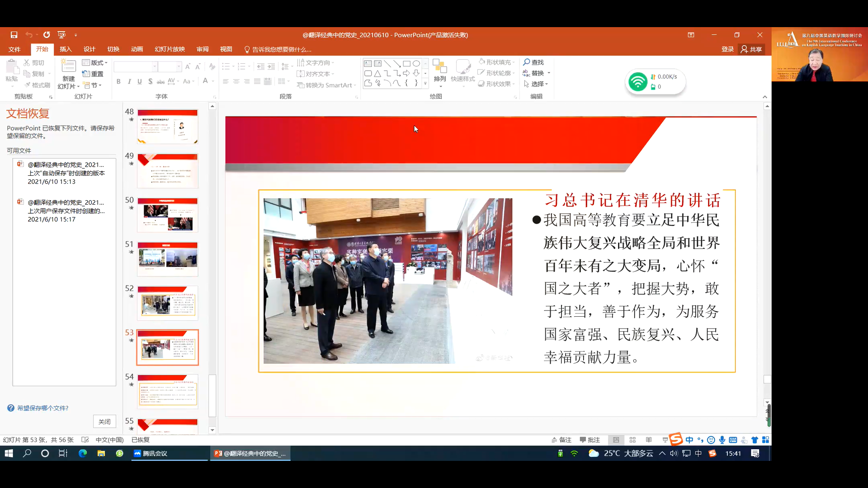The width and height of the screenshot is (868, 488).
Task: Open Arrange (排列) dropdown
Action: [x=440, y=73]
